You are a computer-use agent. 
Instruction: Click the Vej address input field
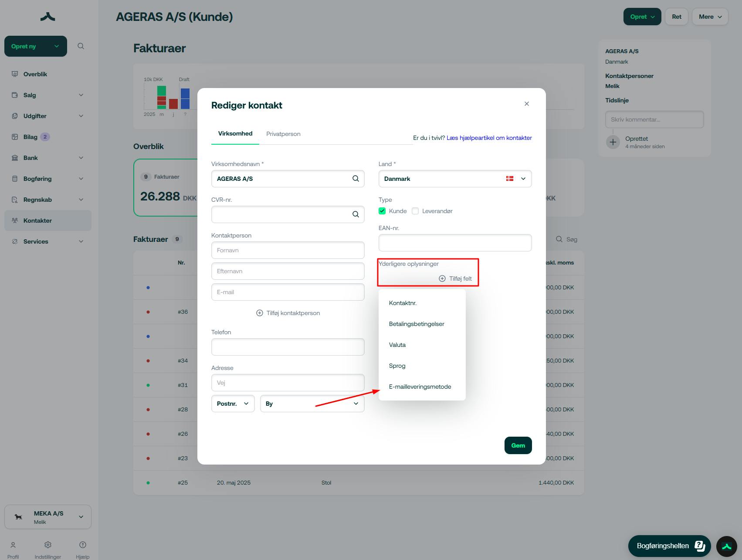pos(288,383)
